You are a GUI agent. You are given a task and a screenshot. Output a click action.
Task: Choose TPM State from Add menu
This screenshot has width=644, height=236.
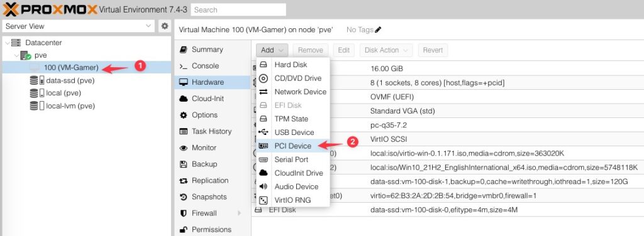click(293, 119)
